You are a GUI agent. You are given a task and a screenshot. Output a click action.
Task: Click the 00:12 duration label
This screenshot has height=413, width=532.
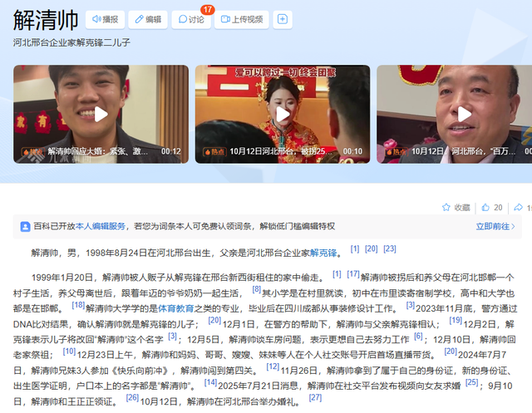point(171,151)
